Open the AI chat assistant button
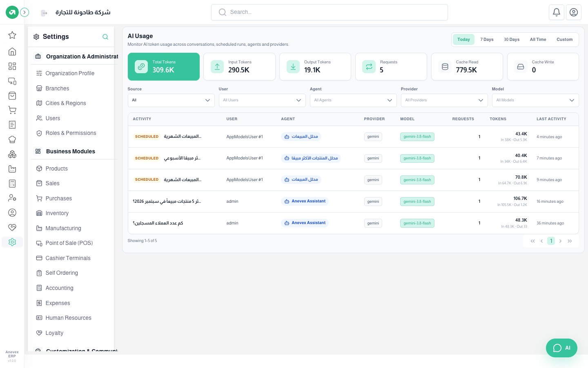Viewport: 588px width, 368px height. (x=561, y=348)
